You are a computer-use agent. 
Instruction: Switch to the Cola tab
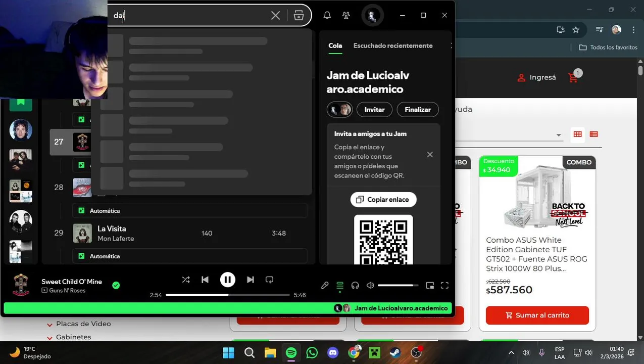pos(335,45)
